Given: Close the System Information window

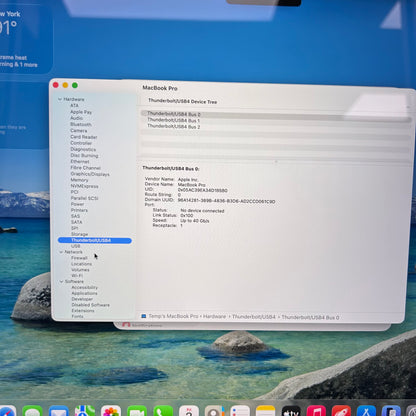Looking at the screenshot, I should (x=56, y=85).
